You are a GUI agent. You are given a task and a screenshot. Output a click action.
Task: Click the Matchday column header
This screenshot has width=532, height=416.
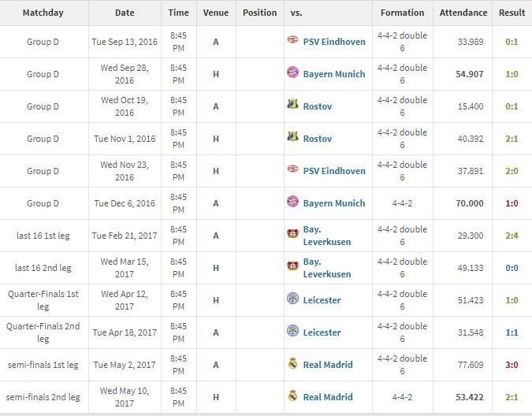click(x=43, y=13)
